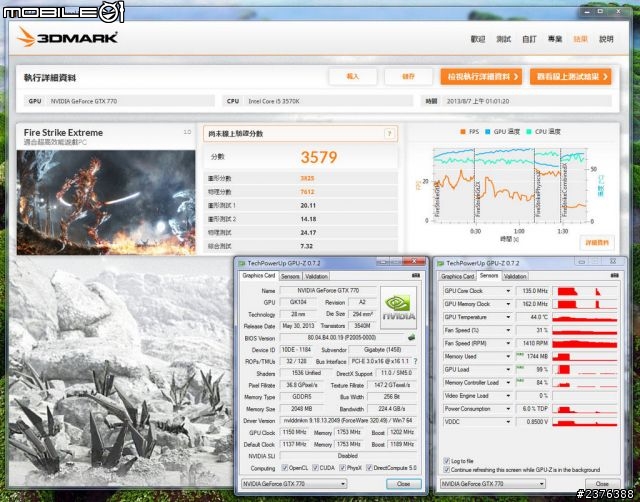Tick or untick the CUDA checkbox

[315, 468]
